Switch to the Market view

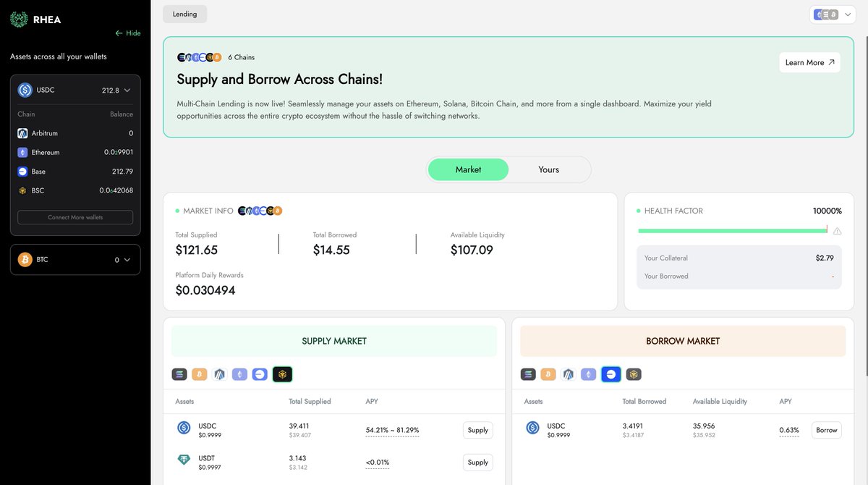(468, 169)
